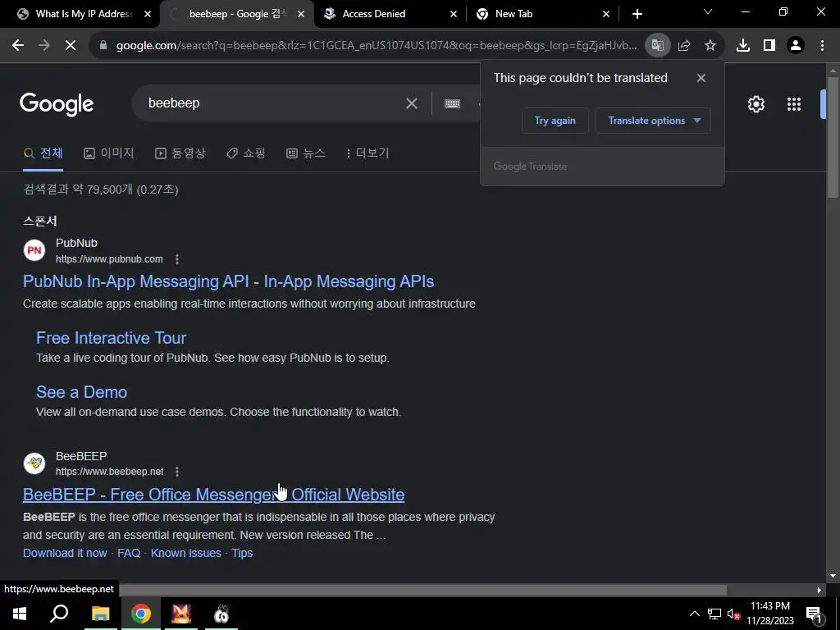
Task: Share this page via the share icon
Action: (684, 46)
